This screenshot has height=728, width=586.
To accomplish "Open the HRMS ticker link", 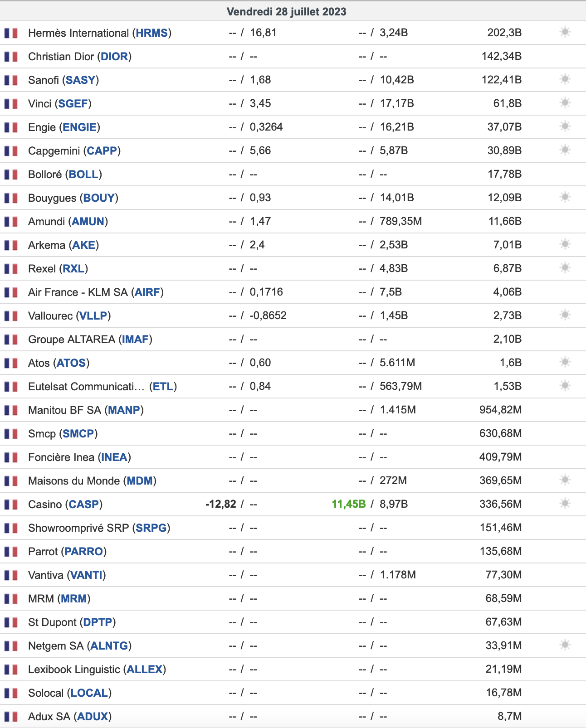I will (152, 33).
